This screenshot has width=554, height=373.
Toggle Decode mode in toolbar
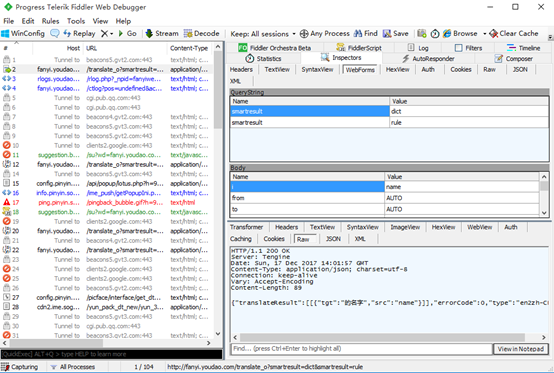click(x=202, y=34)
